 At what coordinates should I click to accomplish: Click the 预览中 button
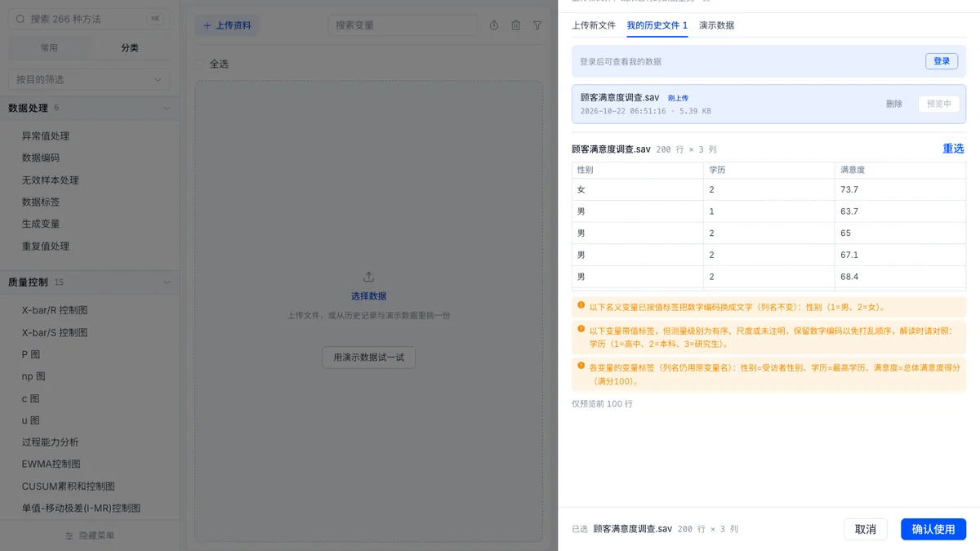[x=938, y=104]
